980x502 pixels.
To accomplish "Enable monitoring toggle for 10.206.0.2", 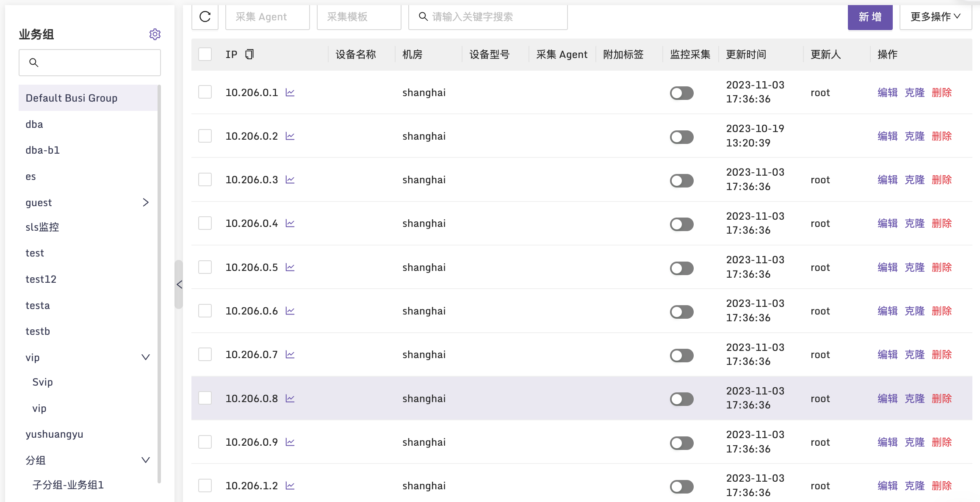I will tap(681, 137).
